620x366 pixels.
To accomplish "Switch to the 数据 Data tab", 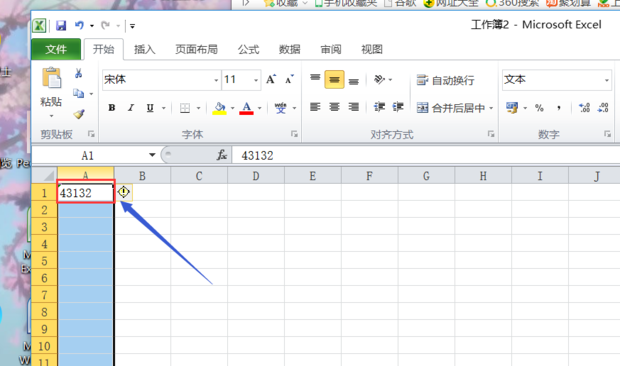I will pyautogui.click(x=290, y=49).
